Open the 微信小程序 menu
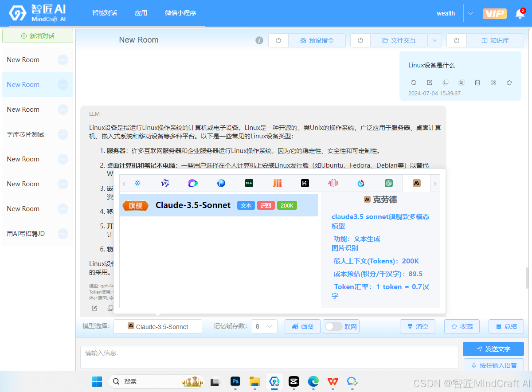Image resolution: width=532 pixels, height=392 pixels. (x=180, y=13)
